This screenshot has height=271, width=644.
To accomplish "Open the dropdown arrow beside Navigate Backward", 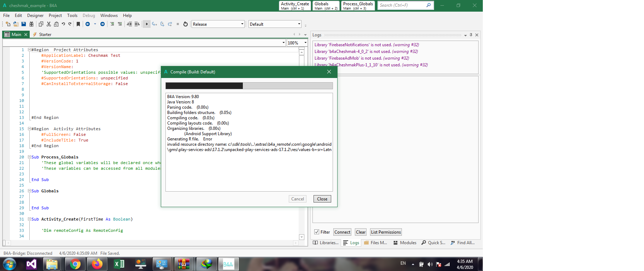I will pos(95,24).
